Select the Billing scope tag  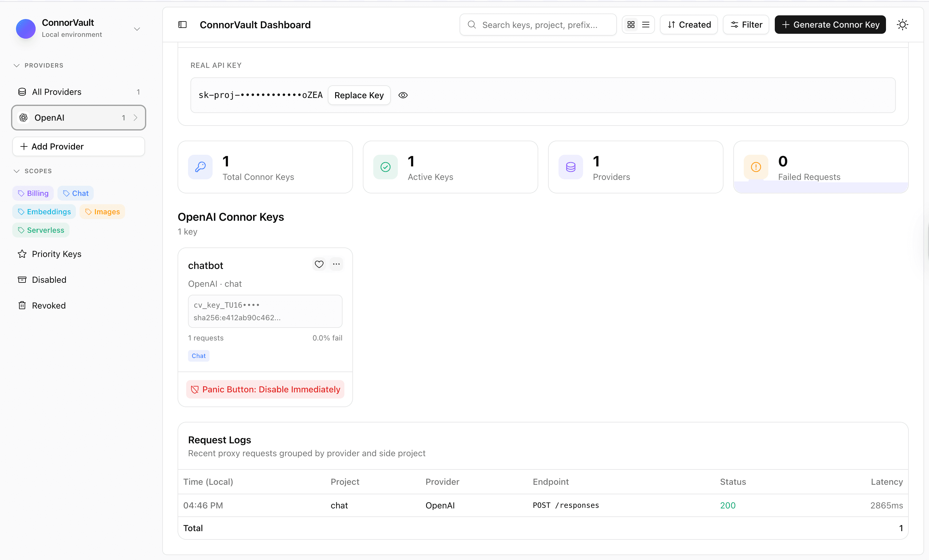tap(33, 193)
